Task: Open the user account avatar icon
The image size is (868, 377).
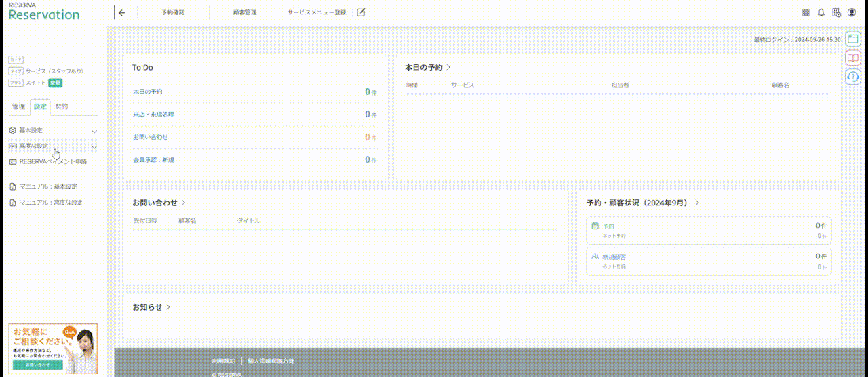Action: tap(852, 12)
